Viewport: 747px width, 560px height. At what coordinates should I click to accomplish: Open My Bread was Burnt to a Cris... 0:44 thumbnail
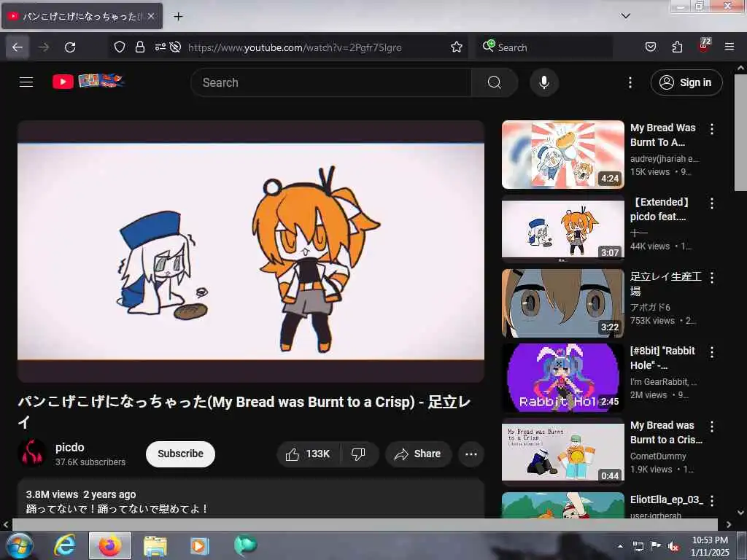pyautogui.click(x=563, y=452)
